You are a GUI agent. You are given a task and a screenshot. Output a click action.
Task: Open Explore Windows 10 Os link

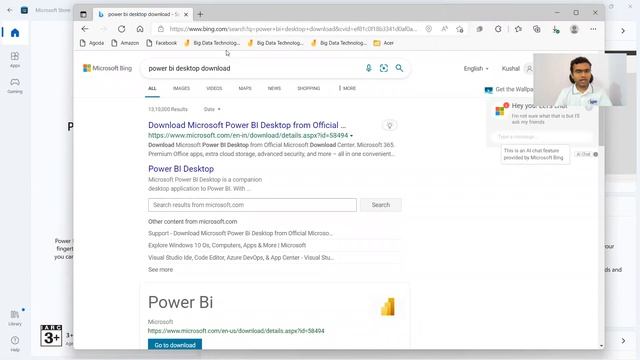(x=227, y=245)
